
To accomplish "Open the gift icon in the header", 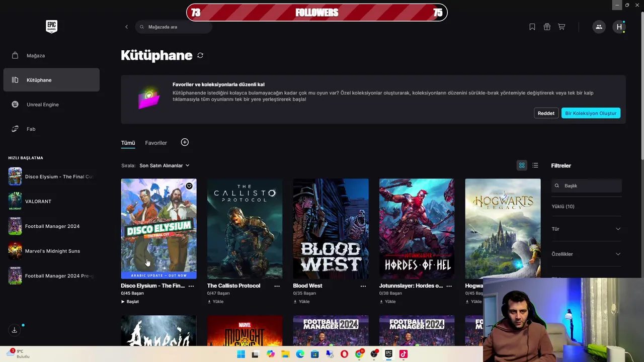I will click(x=547, y=27).
